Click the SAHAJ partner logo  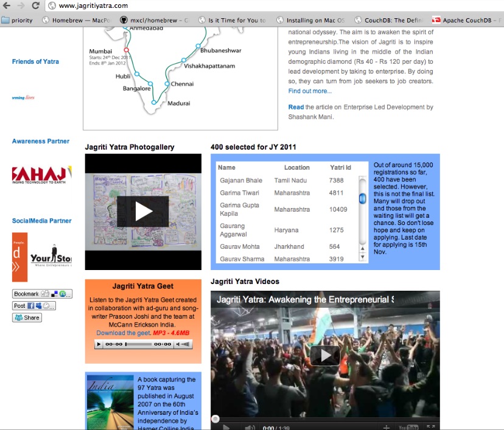[42, 175]
